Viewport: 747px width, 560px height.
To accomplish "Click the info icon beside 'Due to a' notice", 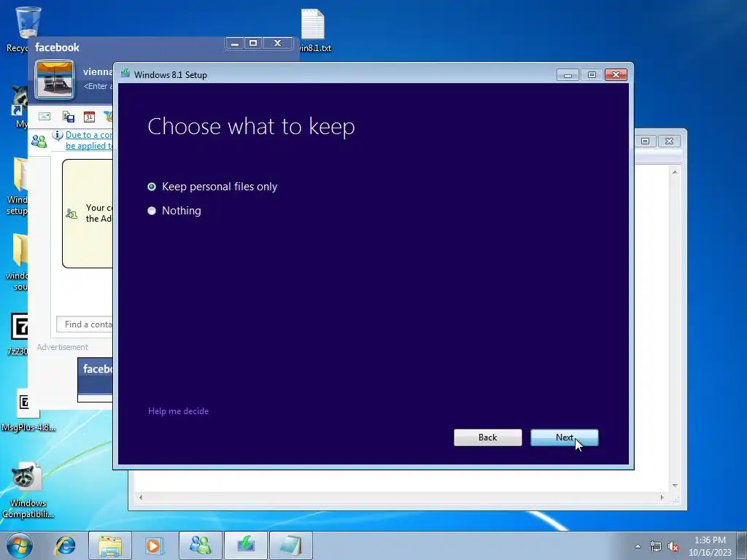I will (x=57, y=135).
